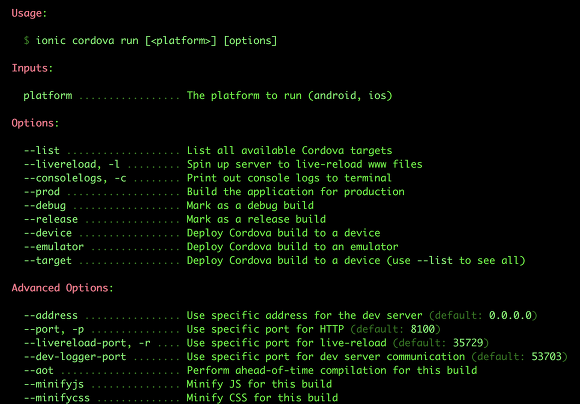The image size is (580, 404).
Task: Click "The platform to run (android, ios)"
Action: (289, 96)
